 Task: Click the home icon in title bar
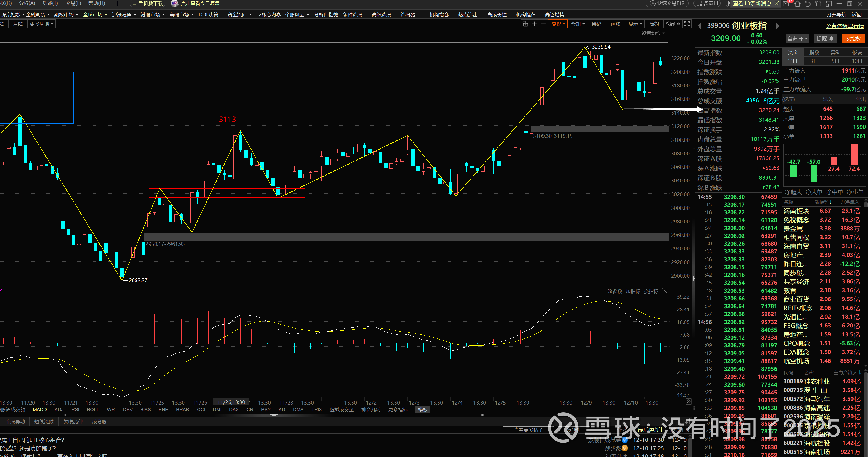point(797,4)
